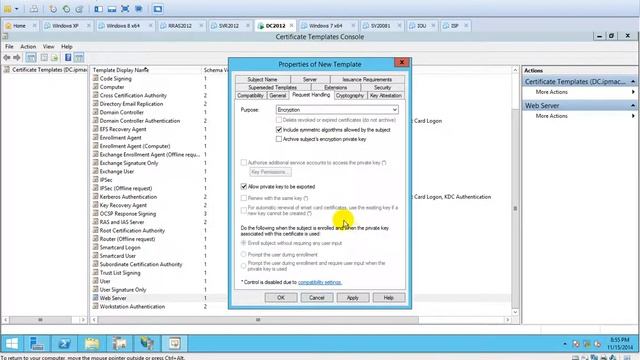Toggle the Show/Hide Console Tree toolbar icon
The image size is (640, 360).
[x=31, y=58]
